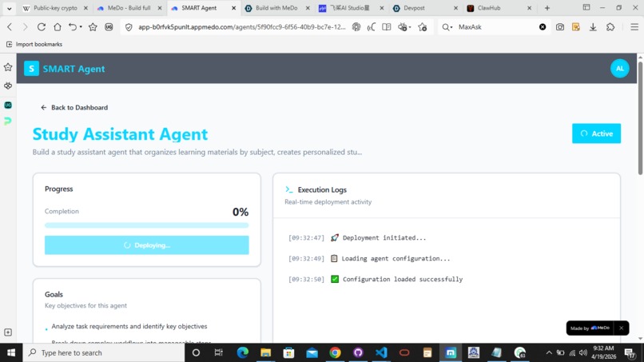This screenshot has width=644, height=362.
Task: Switch to MeDo - Build full tab
Action: (x=129, y=8)
